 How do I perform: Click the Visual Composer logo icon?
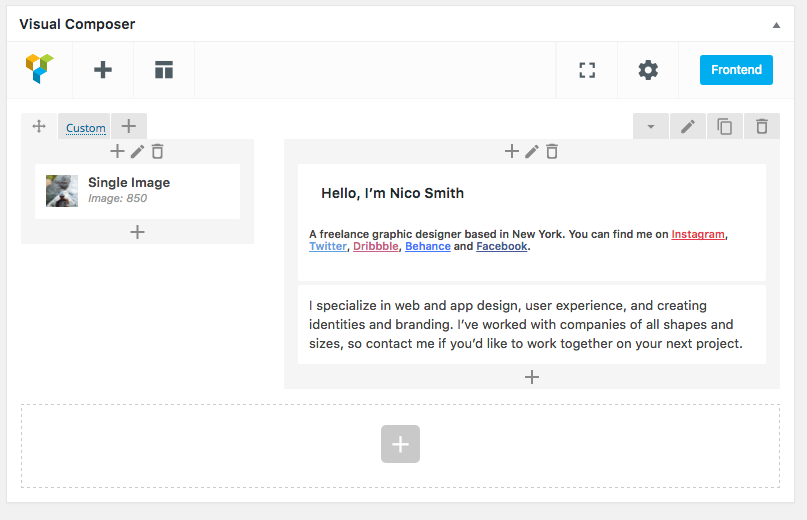40,68
